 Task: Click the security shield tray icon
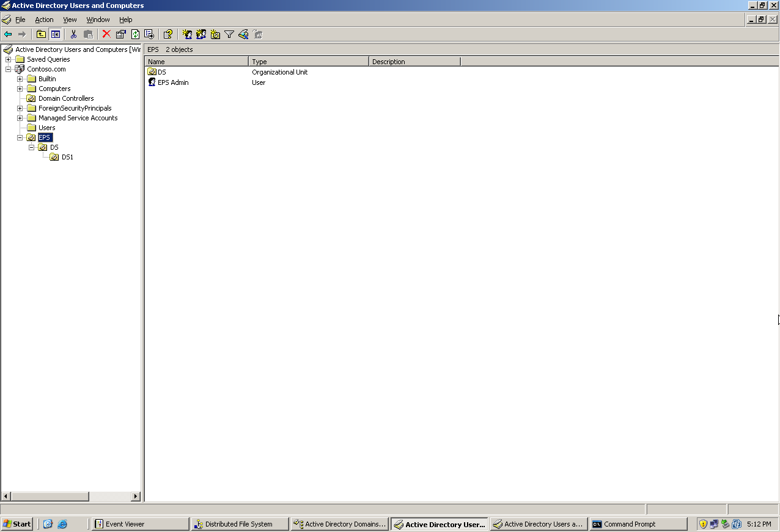click(x=703, y=524)
